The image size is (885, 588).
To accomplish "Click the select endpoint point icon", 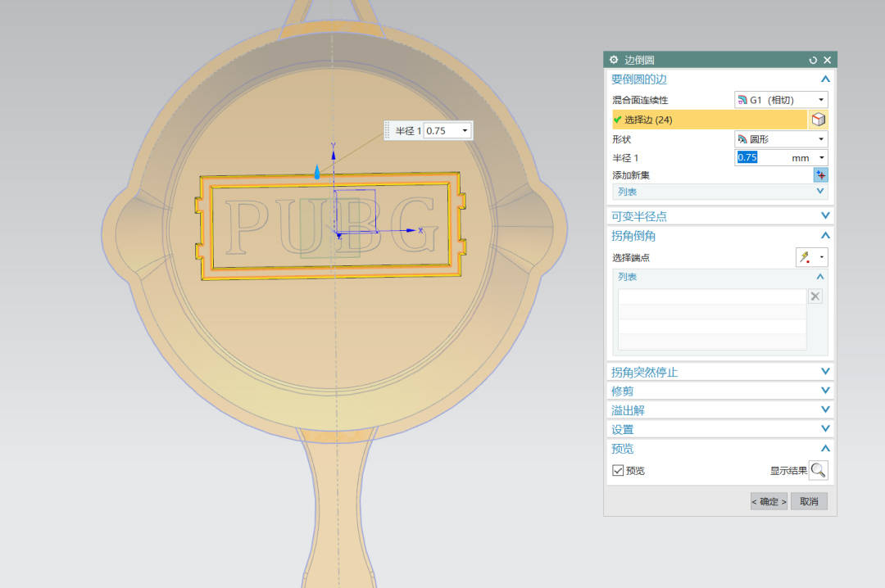I will point(807,257).
